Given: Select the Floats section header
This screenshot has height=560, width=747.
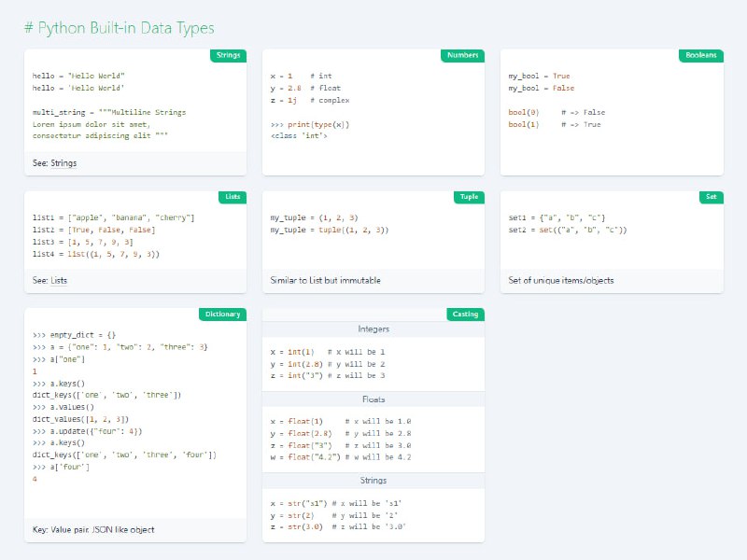Looking at the screenshot, I should click(x=373, y=399).
